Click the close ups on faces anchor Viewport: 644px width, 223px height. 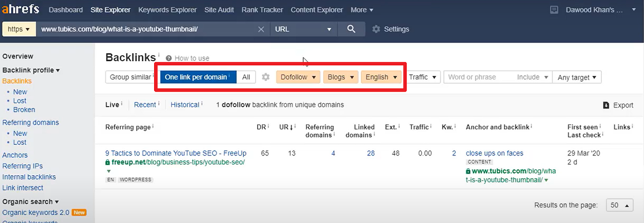[494, 153]
